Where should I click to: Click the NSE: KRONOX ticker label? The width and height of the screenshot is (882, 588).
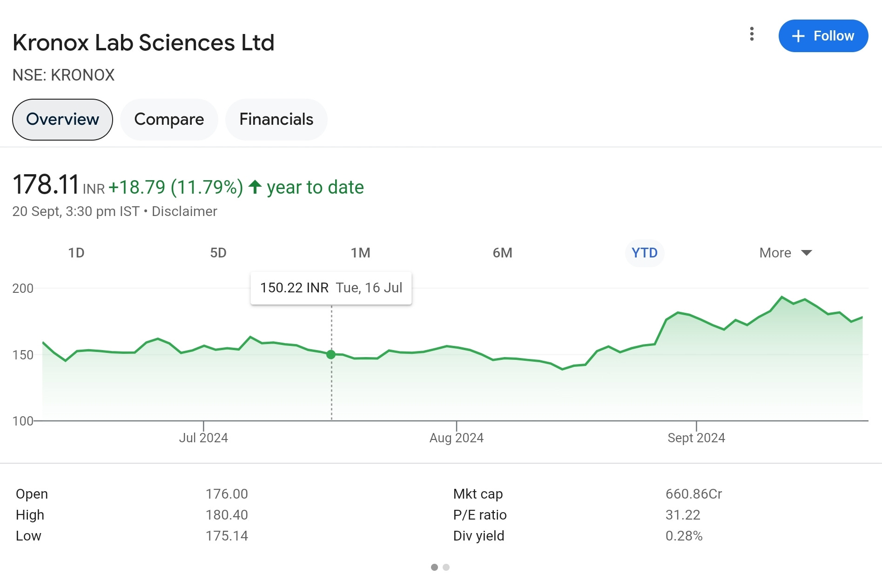pos(63,75)
